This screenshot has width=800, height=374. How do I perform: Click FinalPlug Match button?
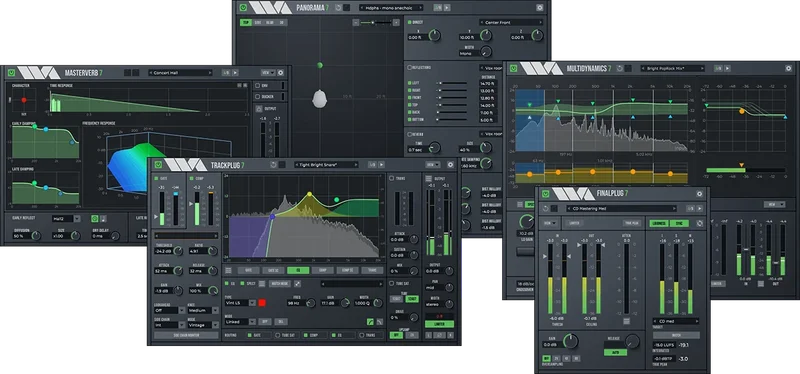point(676,335)
